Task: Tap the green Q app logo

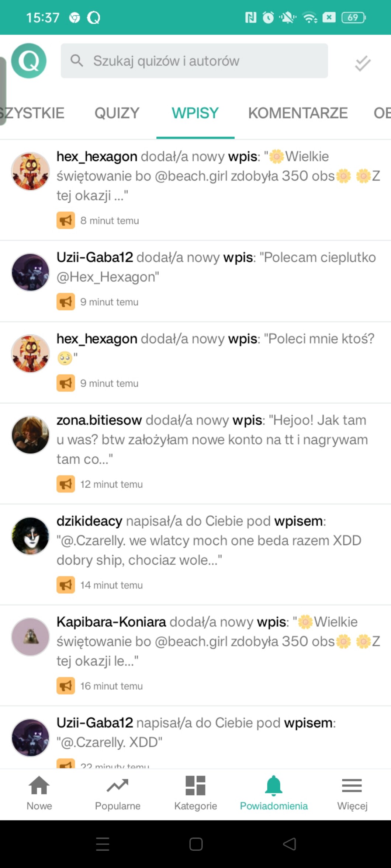Action: pyautogui.click(x=29, y=61)
